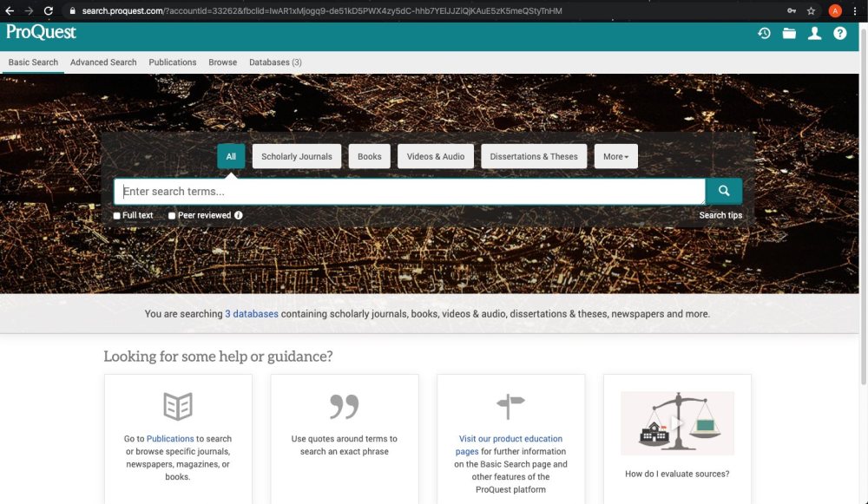Run a search with the magnifying glass icon
868x504 pixels.
coord(723,191)
